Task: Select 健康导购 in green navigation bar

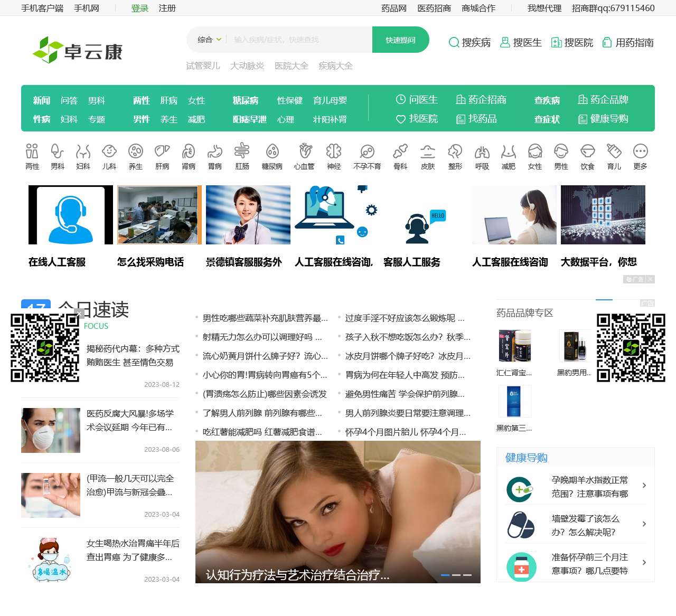Action: [603, 119]
